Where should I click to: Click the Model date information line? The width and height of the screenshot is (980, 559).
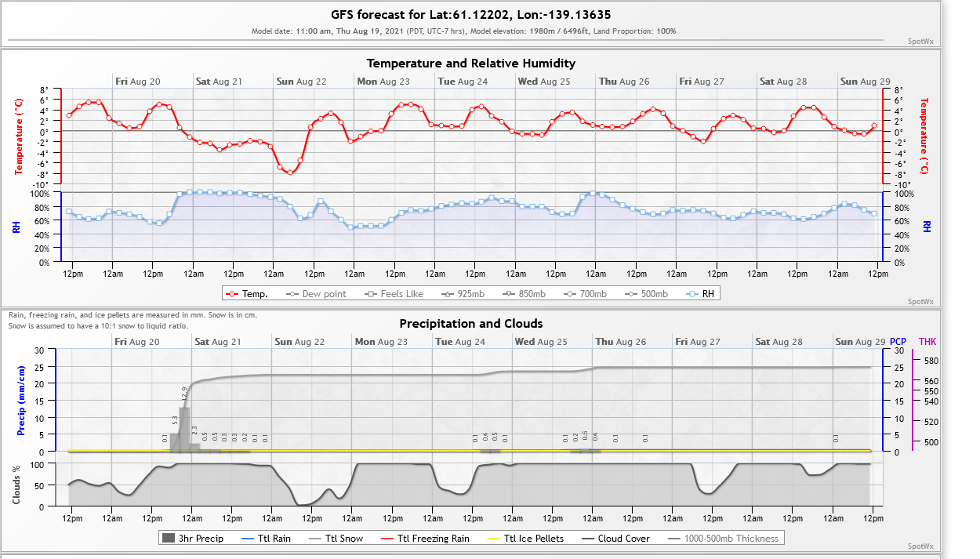(464, 31)
